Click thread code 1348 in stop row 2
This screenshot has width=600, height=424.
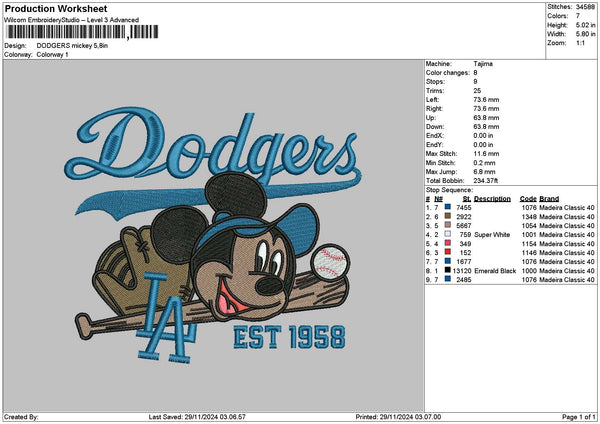pyautogui.click(x=529, y=217)
